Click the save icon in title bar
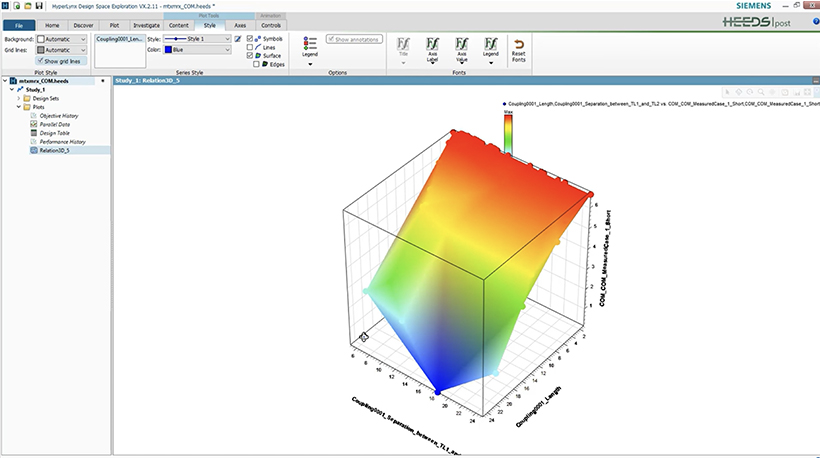 [x=39, y=6]
